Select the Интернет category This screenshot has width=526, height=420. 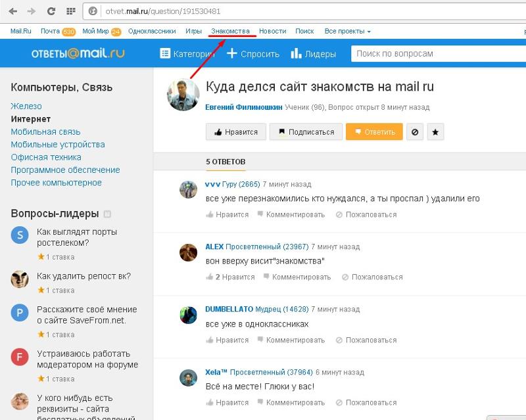[x=31, y=119]
